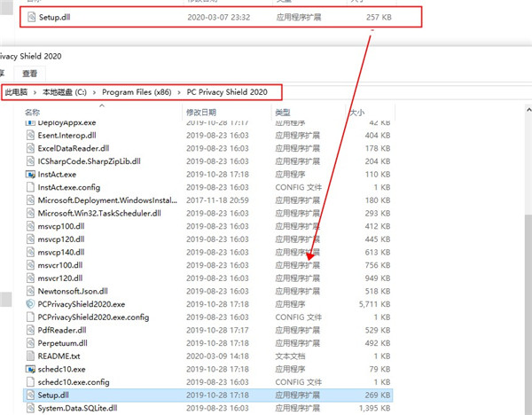Select the InstAct.exe.config file icon
Viewport: 532px width, 415px height.
click(30, 188)
